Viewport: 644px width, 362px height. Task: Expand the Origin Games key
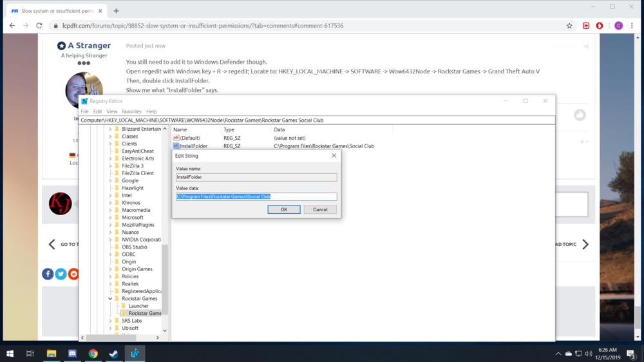click(110, 269)
